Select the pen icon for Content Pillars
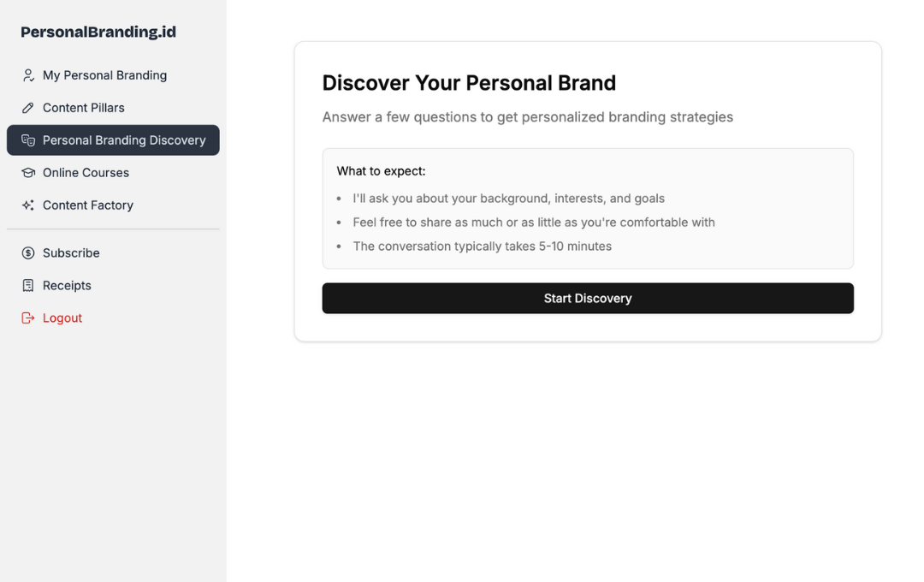 pos(27,107)
